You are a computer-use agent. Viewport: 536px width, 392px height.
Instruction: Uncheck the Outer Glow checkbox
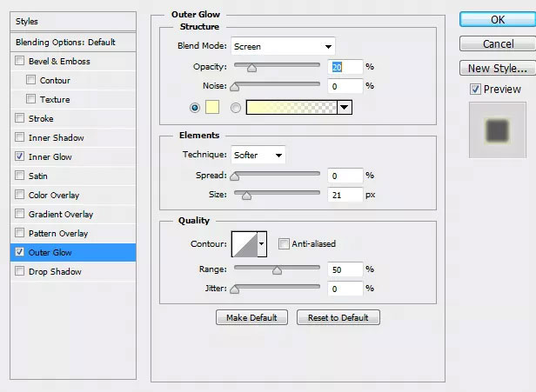click(x=20, y=252)
